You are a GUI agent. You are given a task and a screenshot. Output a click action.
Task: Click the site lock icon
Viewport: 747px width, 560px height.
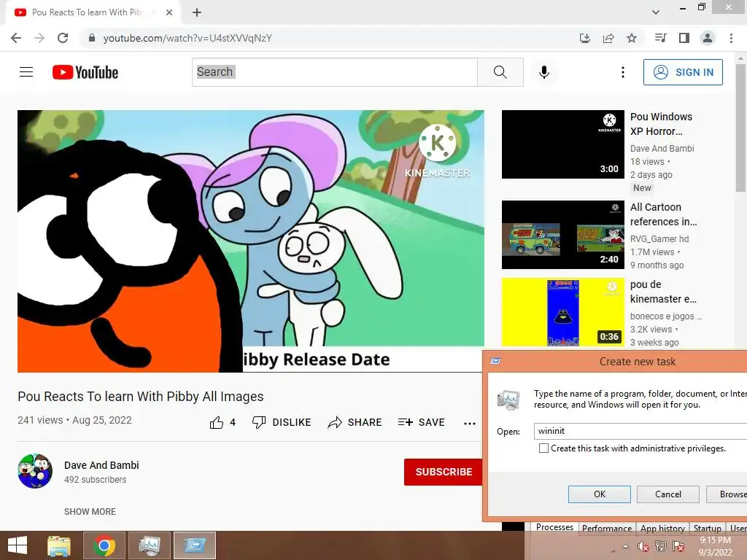92,38
